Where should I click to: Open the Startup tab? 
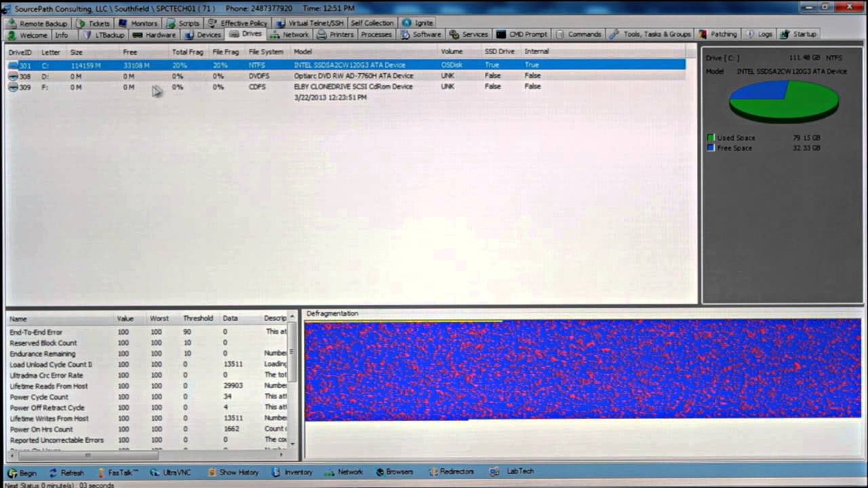[x=799, y=35]
